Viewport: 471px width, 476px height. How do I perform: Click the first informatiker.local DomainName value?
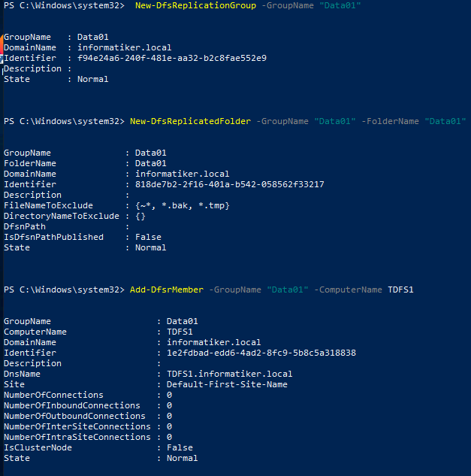tap(124, 47)
